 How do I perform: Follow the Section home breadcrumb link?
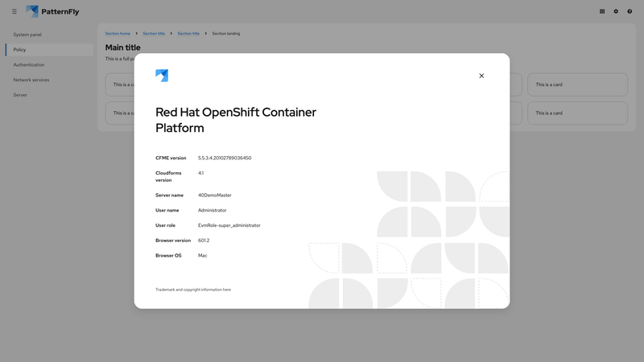pos(118,34)
